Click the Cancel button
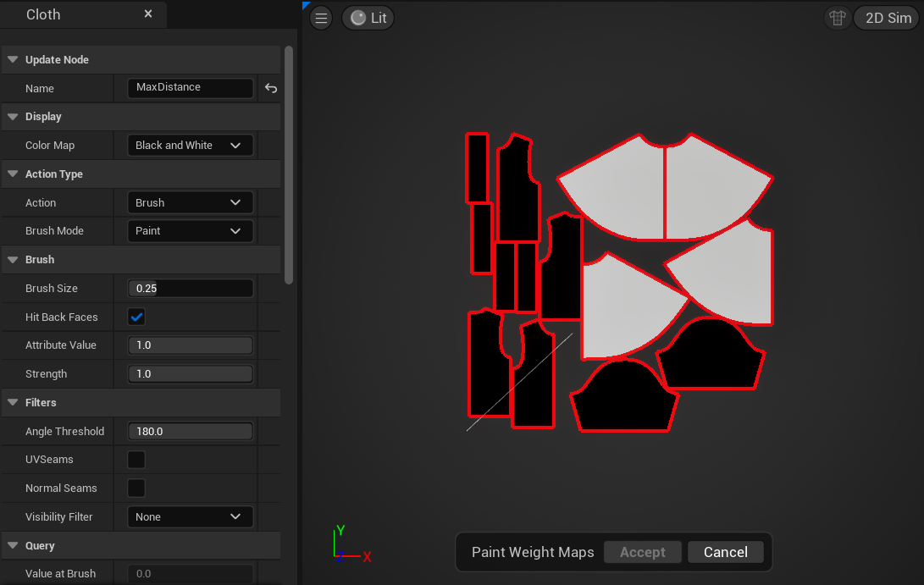Screen dimensions: 924x585 tap(726, 552)
